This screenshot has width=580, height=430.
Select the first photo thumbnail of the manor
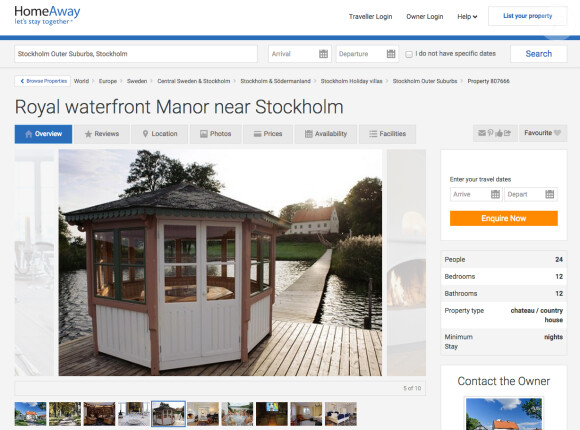tap(30, 414)
